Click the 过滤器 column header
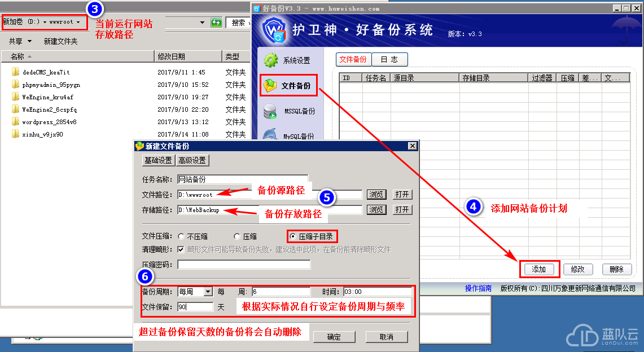The height and width of the screenshot is (352, 644). (542, 78)
